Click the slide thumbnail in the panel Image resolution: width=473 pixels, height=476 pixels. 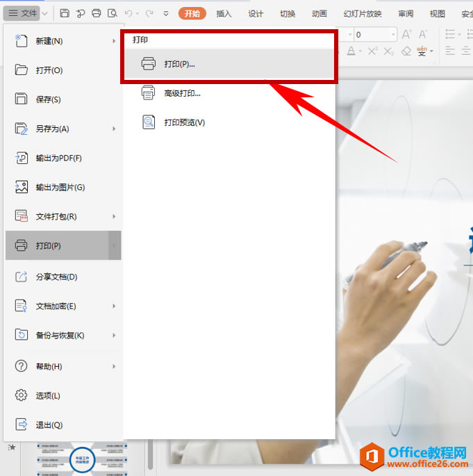[x=82, y=459]
